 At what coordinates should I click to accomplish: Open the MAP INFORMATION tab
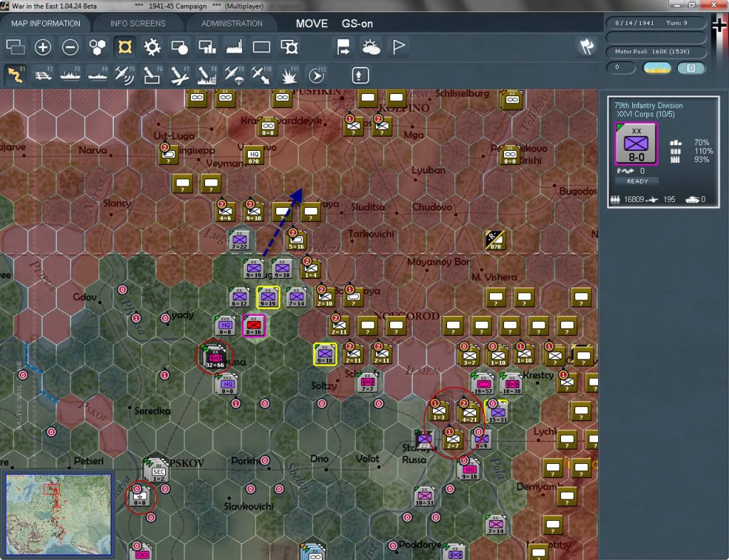[46, 23]
